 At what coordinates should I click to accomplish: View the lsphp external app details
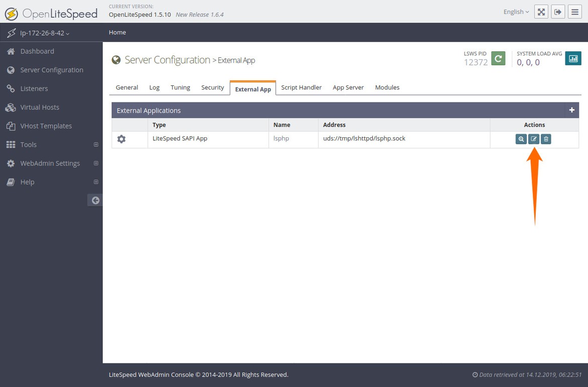pyautogui.click(x=521, y=139)
